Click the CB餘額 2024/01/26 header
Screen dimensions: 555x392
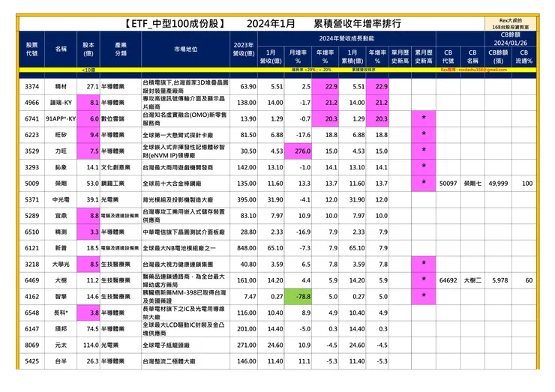click(x=511, y=38)
